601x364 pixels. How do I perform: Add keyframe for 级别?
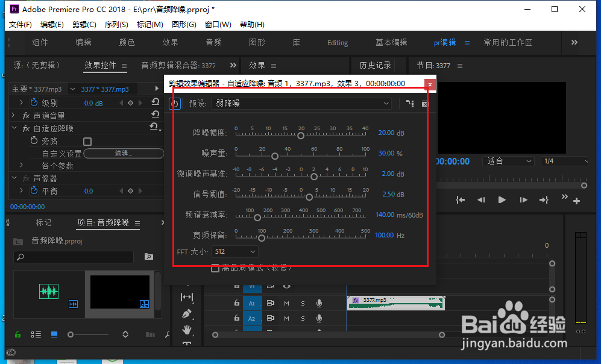130,102
